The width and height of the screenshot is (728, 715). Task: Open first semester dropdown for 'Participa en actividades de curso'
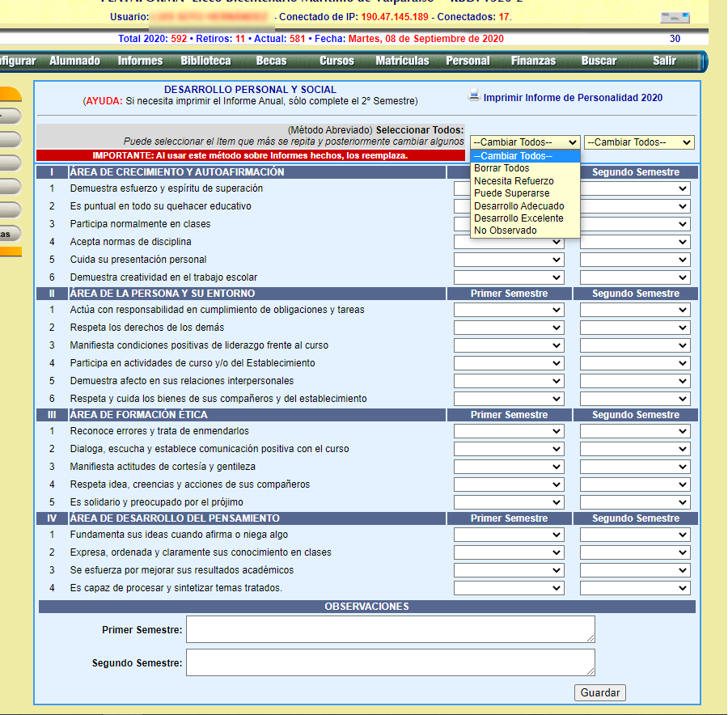click(509, 363)
